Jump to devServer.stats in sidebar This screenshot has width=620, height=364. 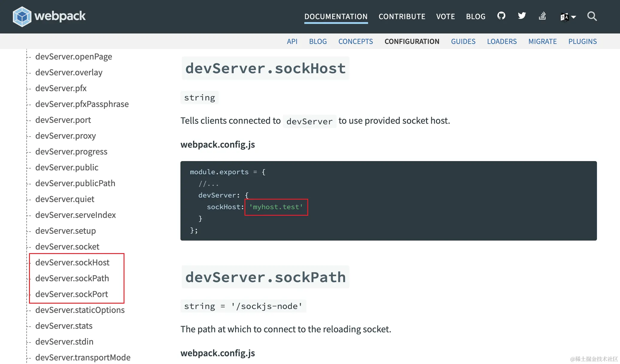64,326
